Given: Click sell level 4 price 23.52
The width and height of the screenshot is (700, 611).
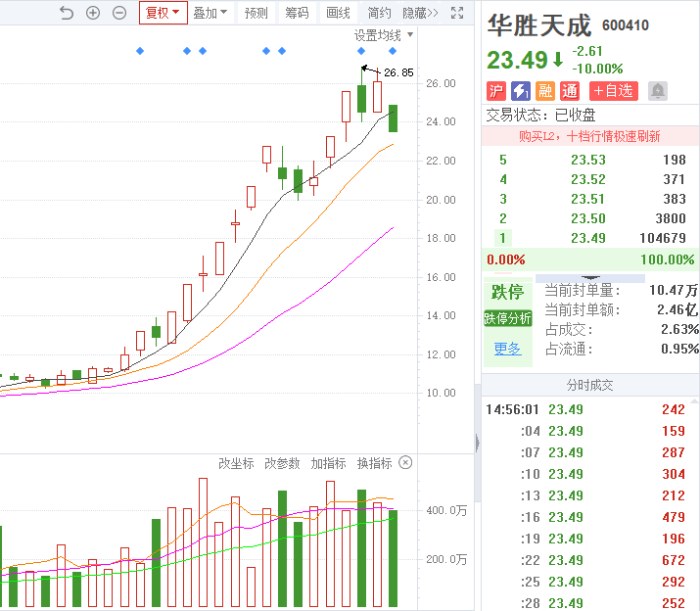Looking at the screenshot, I should [x=588, y=179].
